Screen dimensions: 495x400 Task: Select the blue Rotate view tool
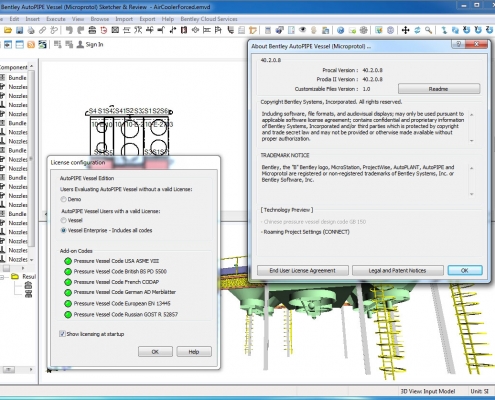click(x=417, y=30)
